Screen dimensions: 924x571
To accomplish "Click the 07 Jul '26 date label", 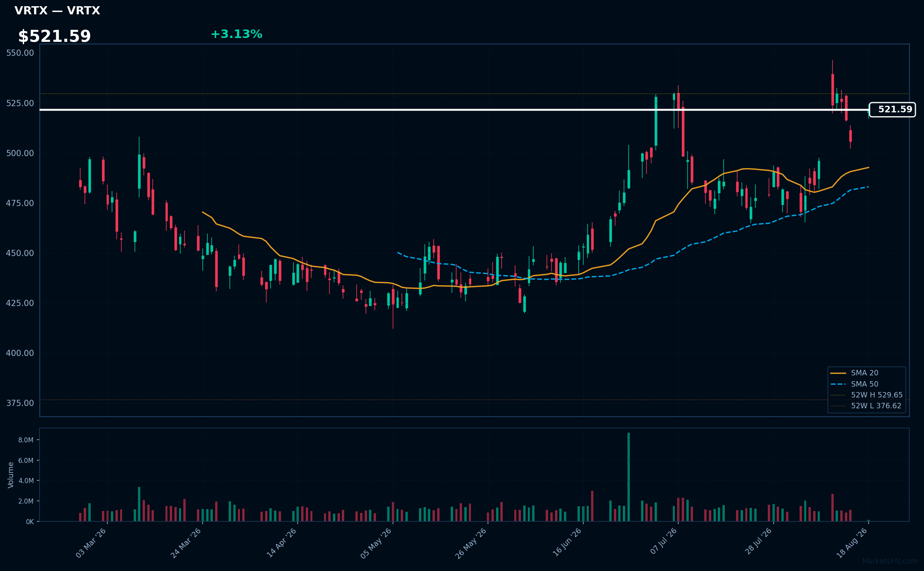I will click(x=664, y=541).
